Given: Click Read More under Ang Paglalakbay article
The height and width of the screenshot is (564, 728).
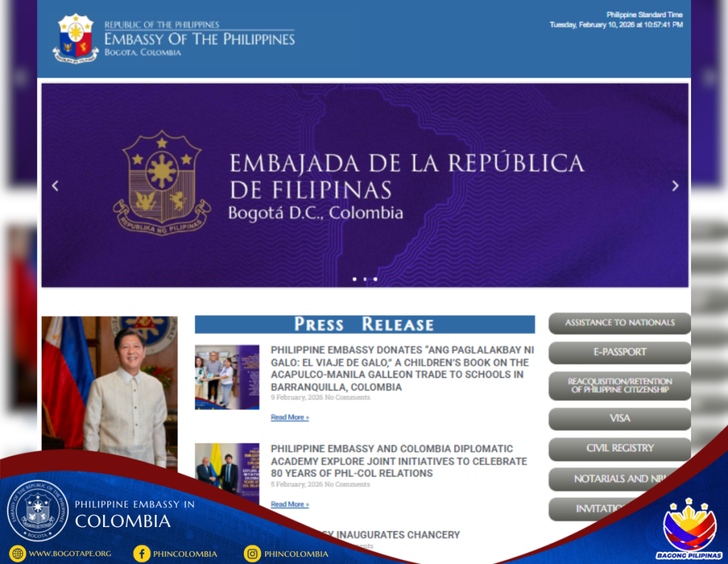Looking at the screenshot, I should [289, 418].
